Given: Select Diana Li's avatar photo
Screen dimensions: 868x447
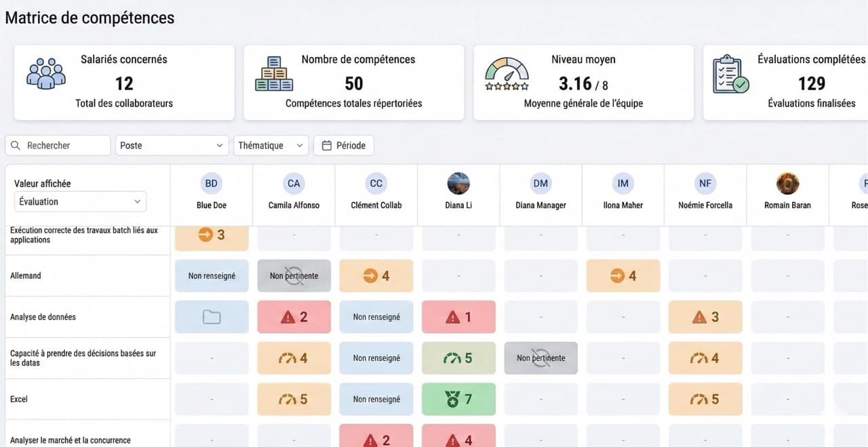Looking at the screenshot, I should point(458,183).
